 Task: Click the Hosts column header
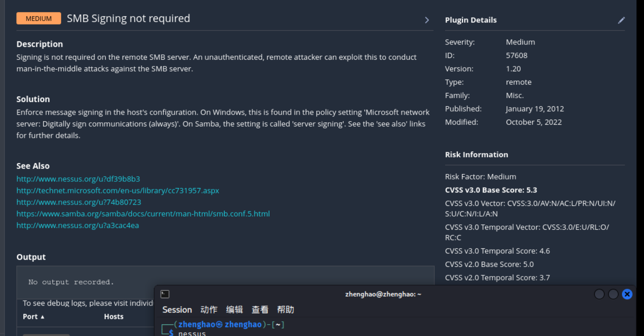(113, 317)
